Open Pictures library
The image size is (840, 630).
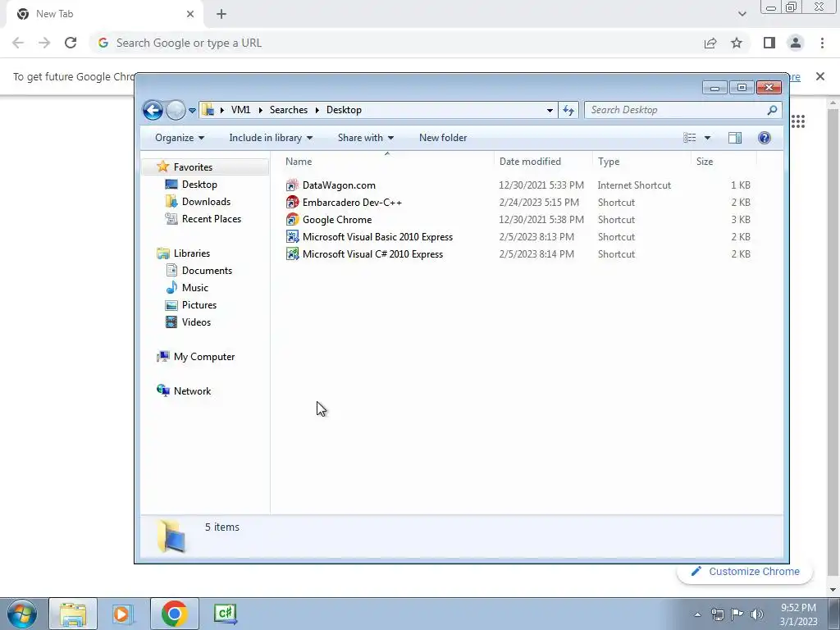click(x=199, y=305)
